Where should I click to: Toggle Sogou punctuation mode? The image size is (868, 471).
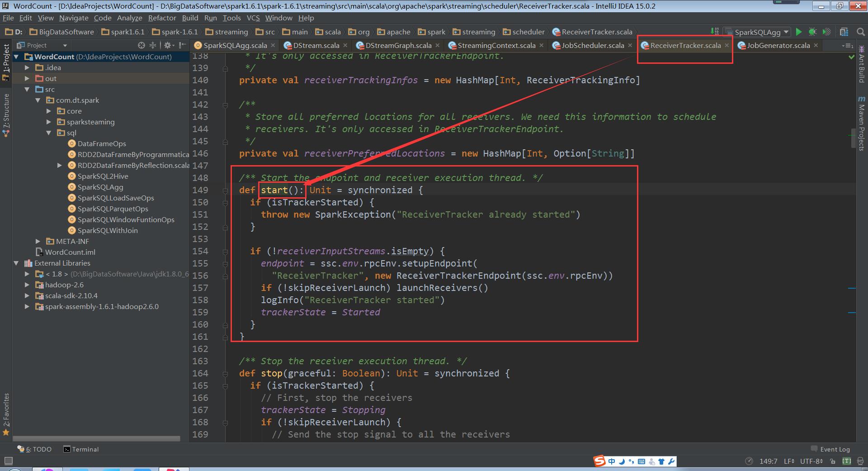[632, 461]
